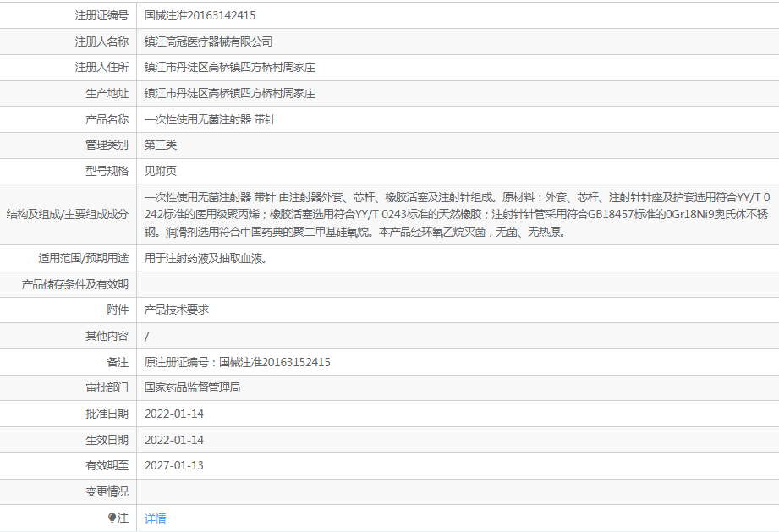Viewport: 779px width, 532px height.
Task: Click the slash value in 其他内容 row
Action: click(x=146, y=337)
